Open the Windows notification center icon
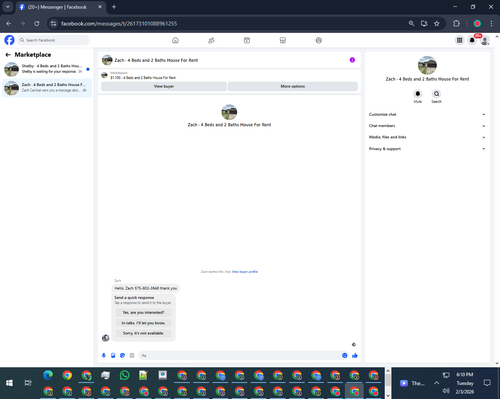500x399 pixels. (x=487, y=383)
